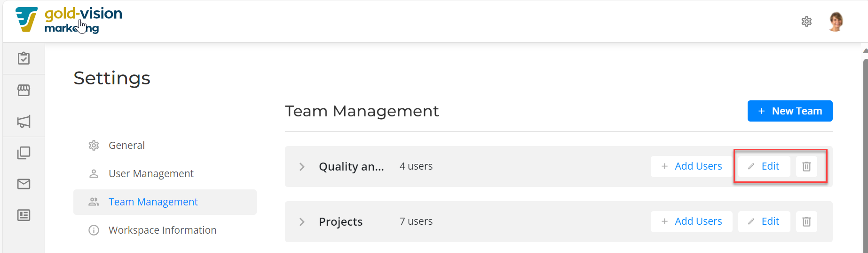Create a New Team
Image resolution: width=868 pixels, height=253 pixels.
point(790,111)
